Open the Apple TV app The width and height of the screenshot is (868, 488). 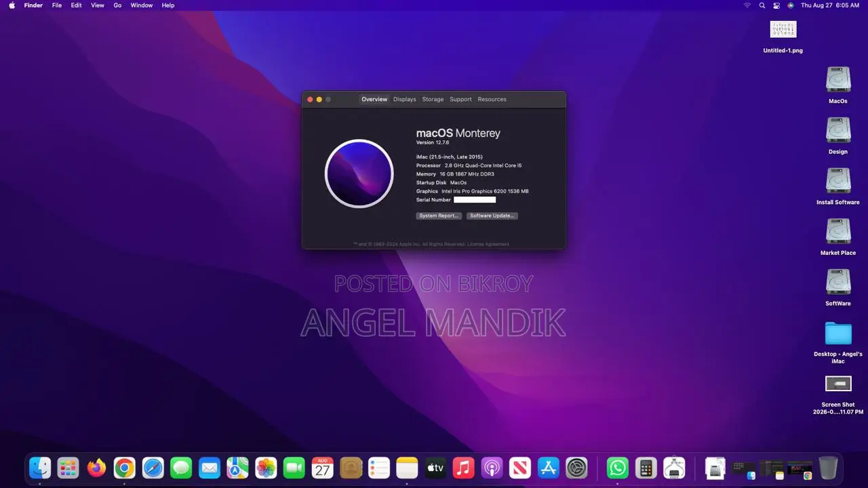point(435,468)
